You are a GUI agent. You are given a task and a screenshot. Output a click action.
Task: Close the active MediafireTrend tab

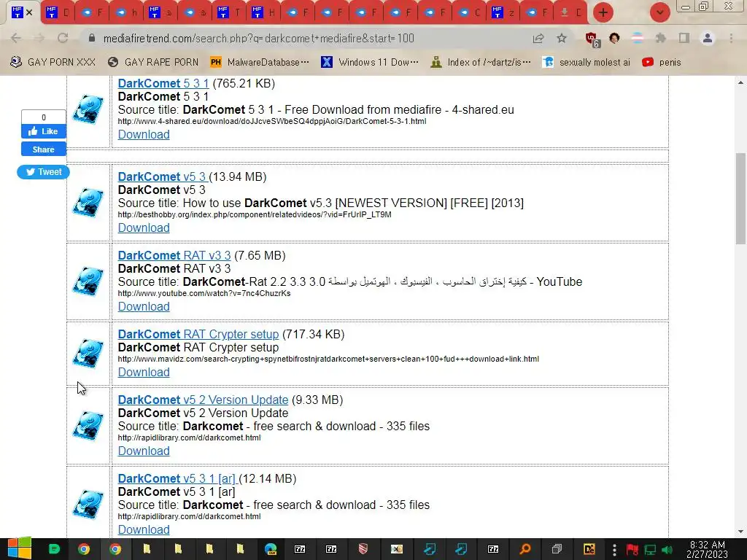pyautogui.click(x=29, y=12)
